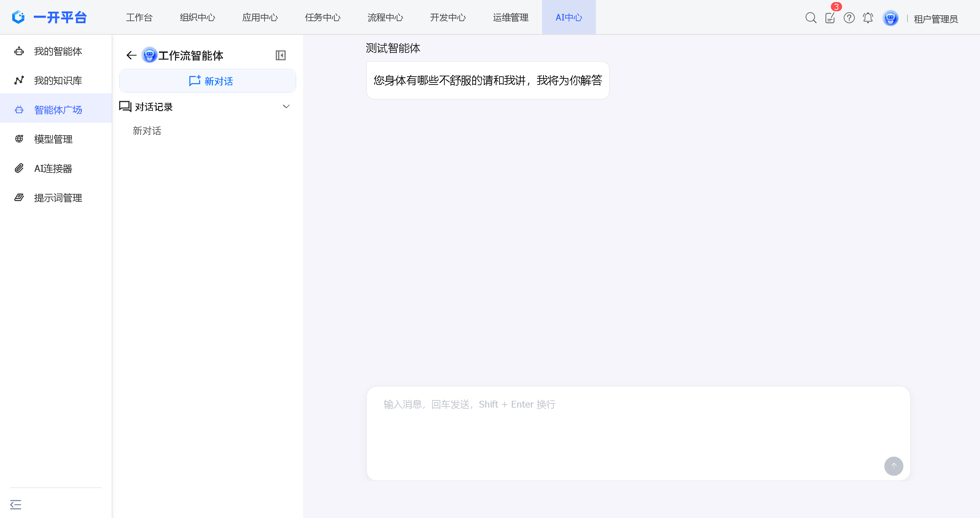Click the notifications bell icon

[868, 17]
